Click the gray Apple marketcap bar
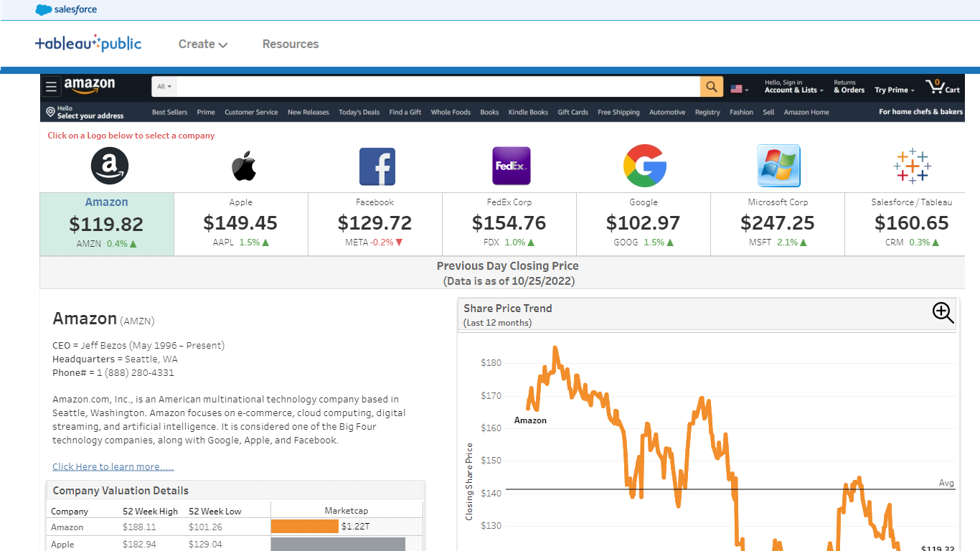This screenshot has height=551, width=980. pos(338,545)
